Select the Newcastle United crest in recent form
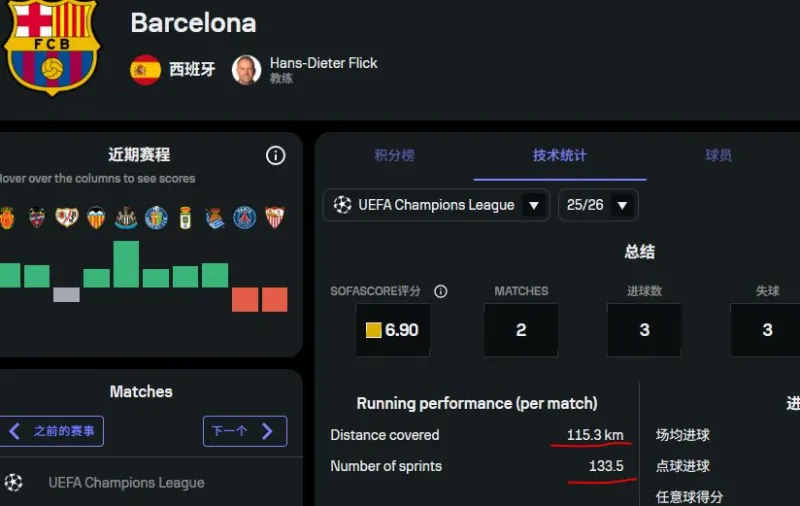This screenshot has width=800, height=506. coord(126,217)
